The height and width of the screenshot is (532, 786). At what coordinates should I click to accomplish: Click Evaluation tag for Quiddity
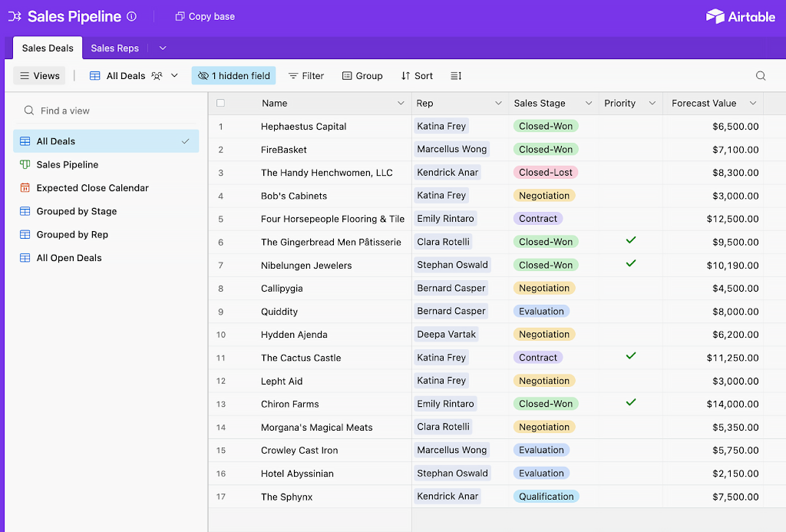click(x=541, y=312)
